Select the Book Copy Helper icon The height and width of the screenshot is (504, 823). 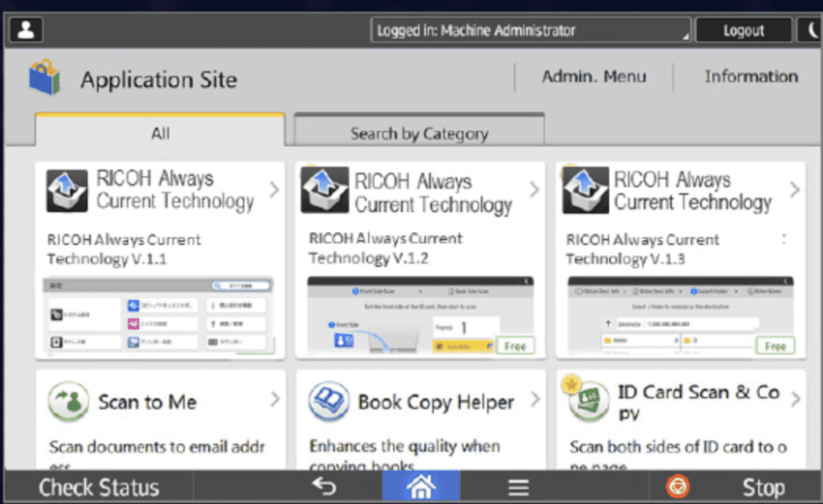[x=329, y=402]
